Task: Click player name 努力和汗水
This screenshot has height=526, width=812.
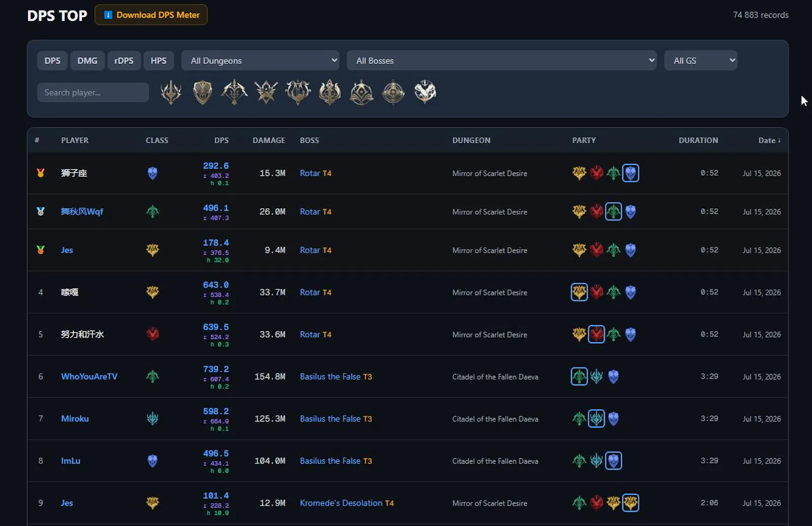Action: pyautogui.click(x=82, y=334)
